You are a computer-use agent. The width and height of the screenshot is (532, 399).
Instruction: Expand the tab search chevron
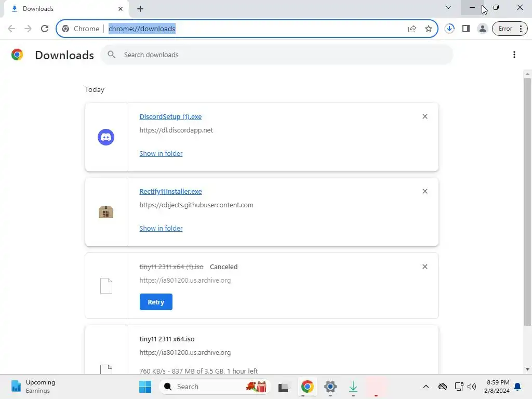point(448,7)
